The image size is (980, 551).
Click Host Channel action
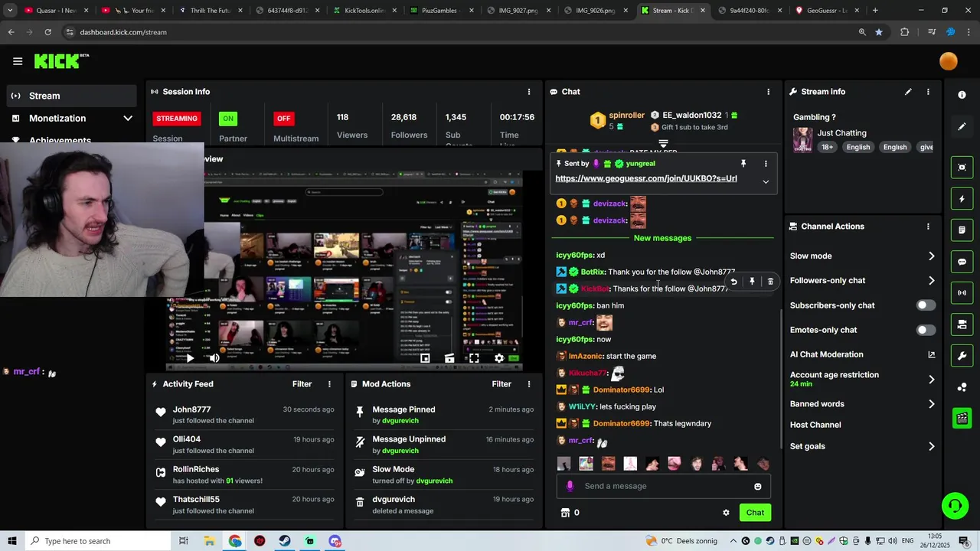[815, 425]
